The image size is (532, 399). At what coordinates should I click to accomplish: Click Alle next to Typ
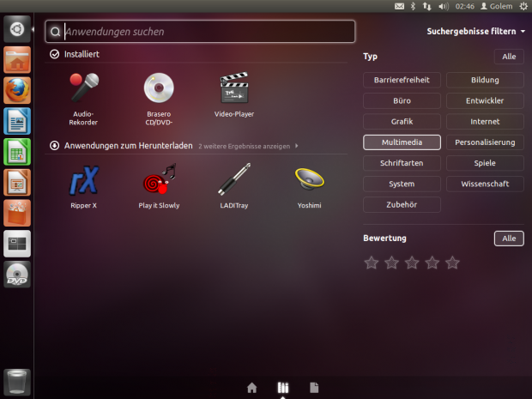point(509,57)
